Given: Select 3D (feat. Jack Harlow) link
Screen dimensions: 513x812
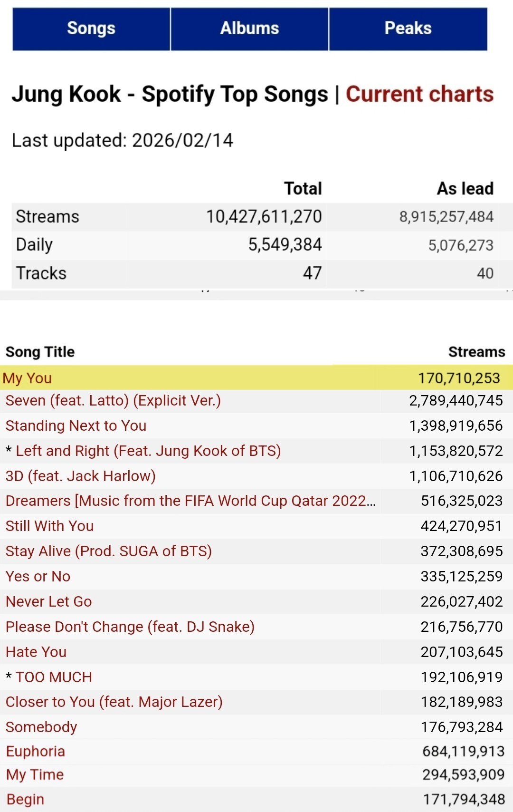Looking at the screenshot, I should pos(81,476).
